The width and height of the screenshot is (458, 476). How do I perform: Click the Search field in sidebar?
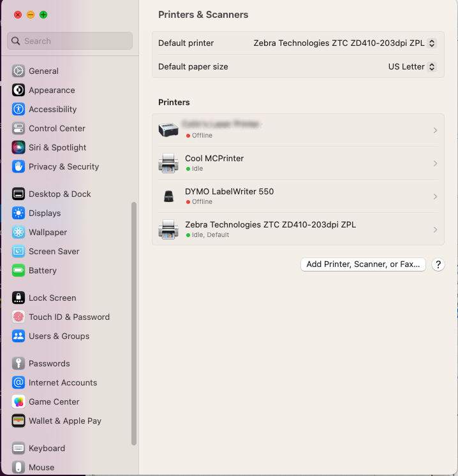click(x=70, y=41)
